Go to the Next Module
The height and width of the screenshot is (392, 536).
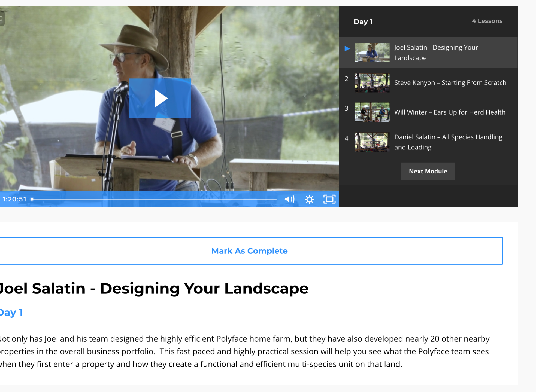(428, 171)
